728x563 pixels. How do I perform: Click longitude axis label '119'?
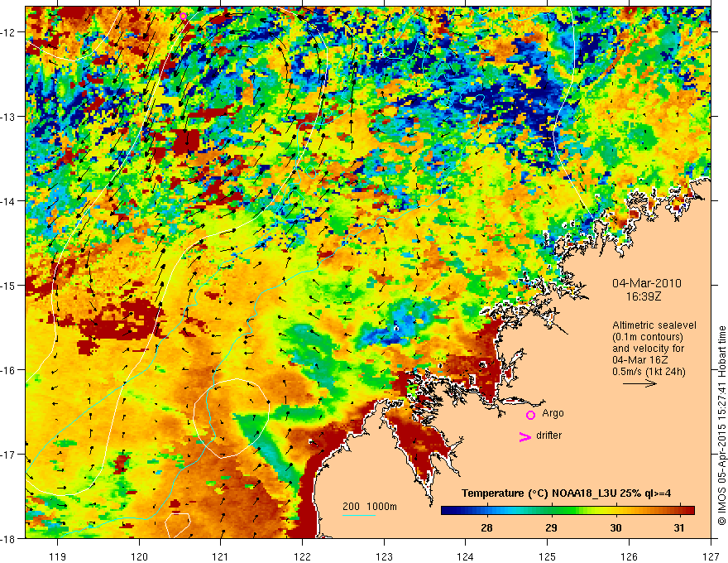click(x=58, y=556)
